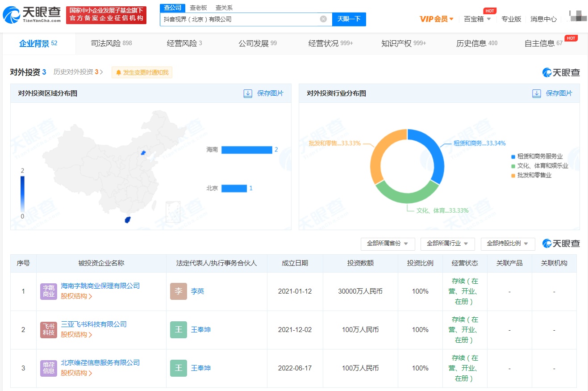Switch to the 公司发展 tab
Image resolution: width=588 pixels, height=391 pixels.
click(258, 43)
